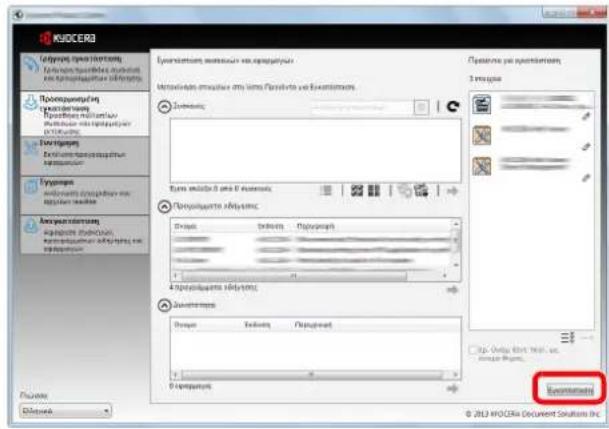Open the Uninstall sidebar tab

tap(85, 235)
